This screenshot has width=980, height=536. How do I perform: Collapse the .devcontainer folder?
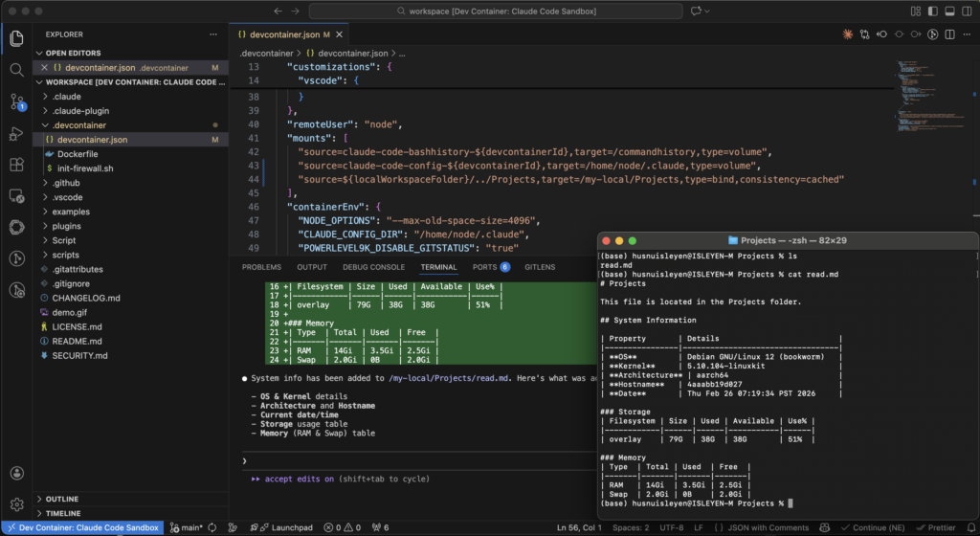tap(79, 125)
